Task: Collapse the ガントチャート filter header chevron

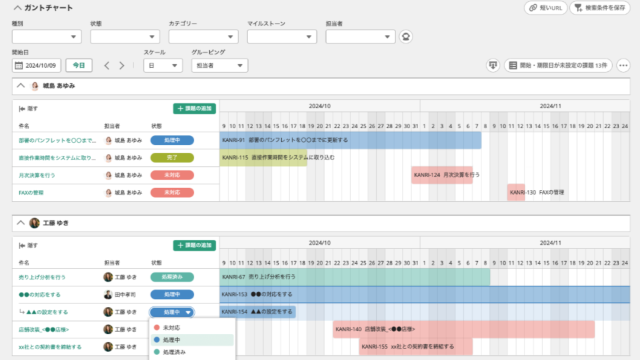Action: (x=17, y=8)
